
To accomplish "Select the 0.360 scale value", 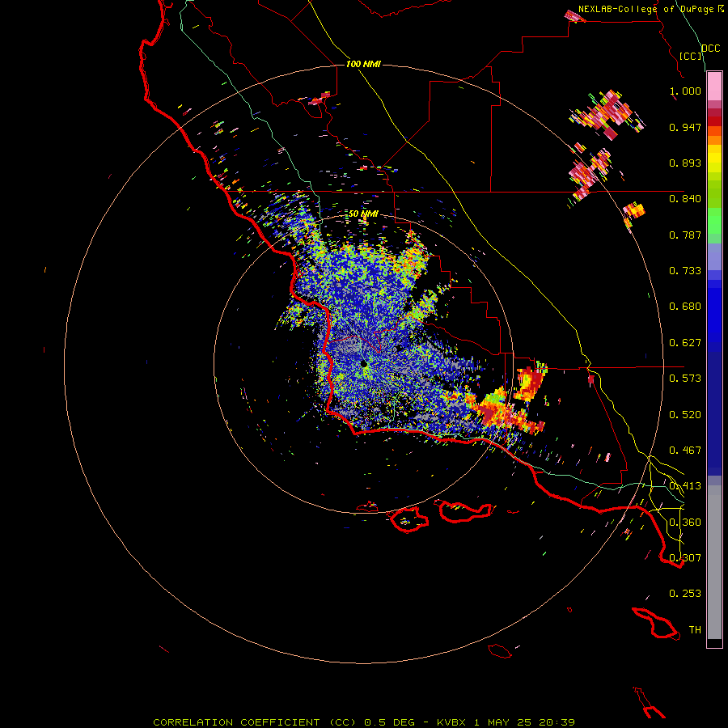I will pos(685,523).
